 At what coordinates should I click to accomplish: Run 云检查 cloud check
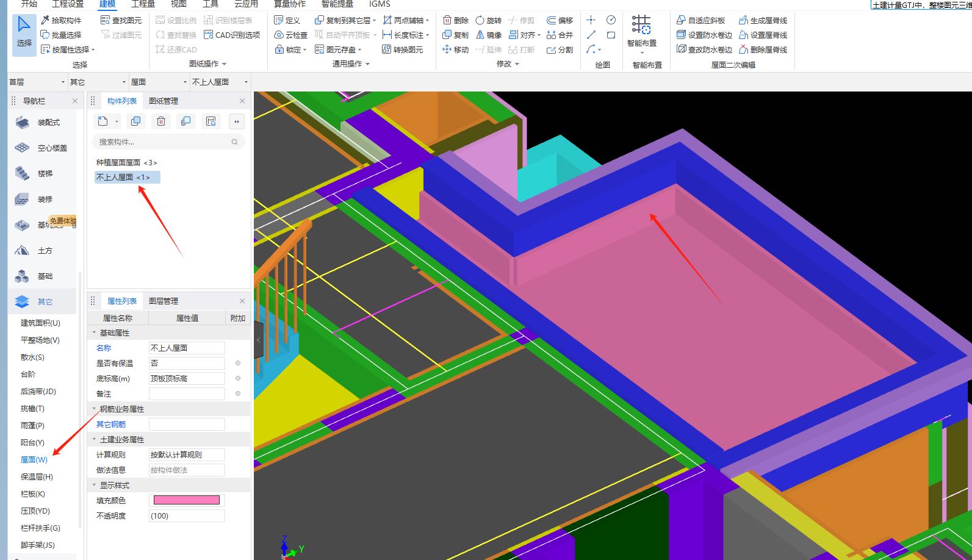pyautogui.click(x=291, y=35)
